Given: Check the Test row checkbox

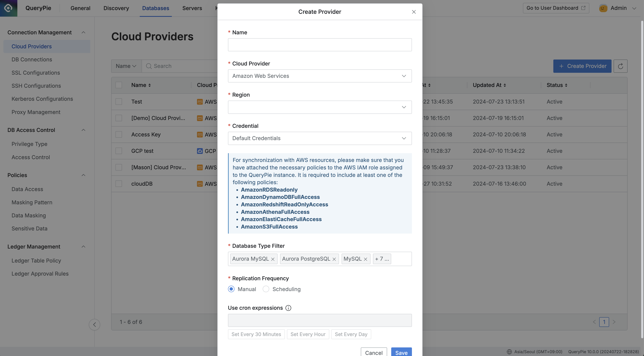Looking at the screenshot, I should [x=119, y=102].
